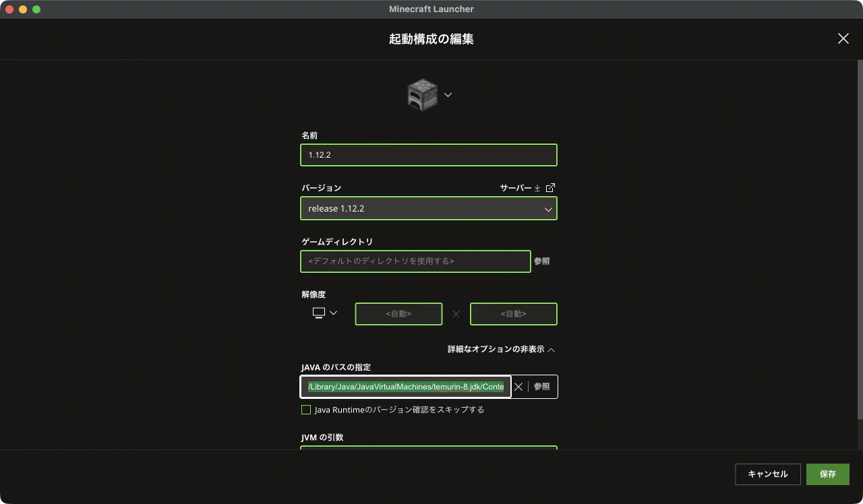Close the edit installation dialog

coord(843,38)
